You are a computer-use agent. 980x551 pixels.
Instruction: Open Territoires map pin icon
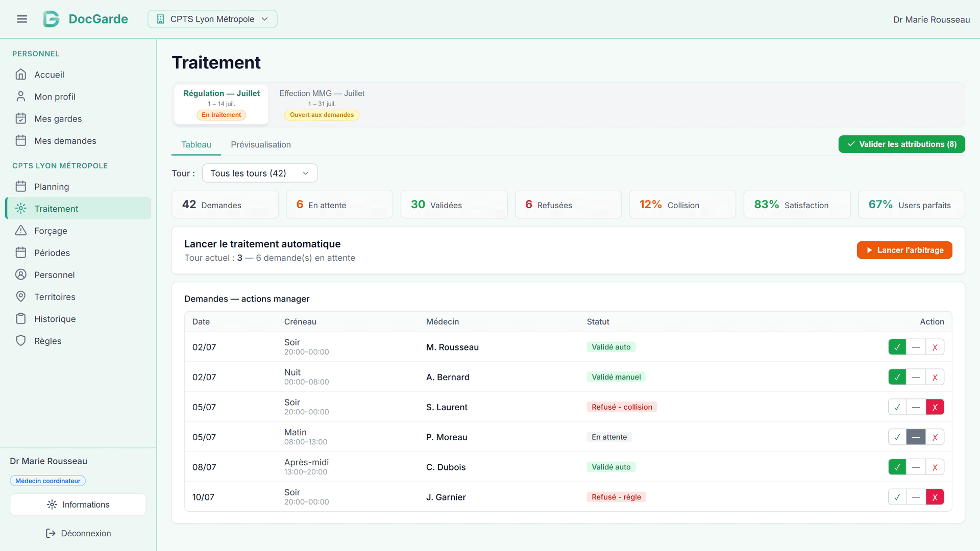tap(21, 296)
